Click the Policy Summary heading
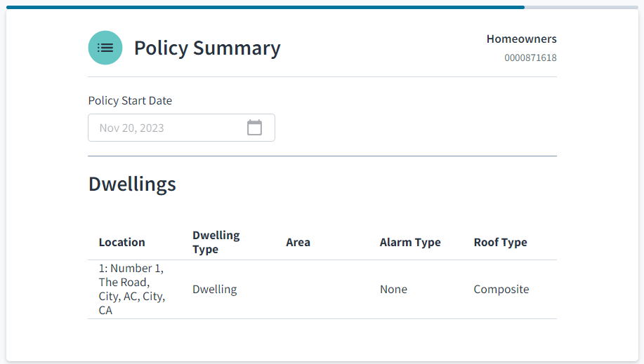The height and width of the screenshot is (364, 644). 207,48
